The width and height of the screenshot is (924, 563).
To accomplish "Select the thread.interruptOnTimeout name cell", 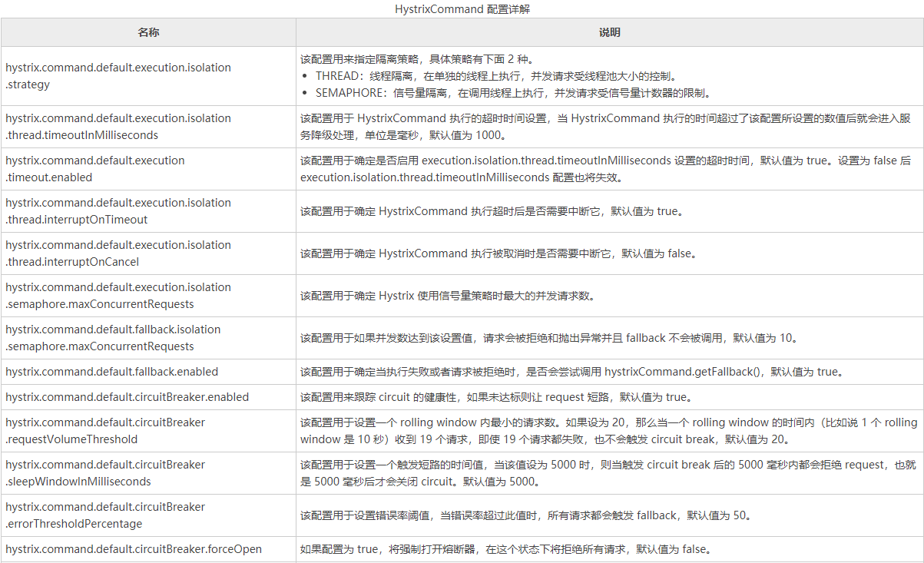I will pyautogui.click(x=148, y=211).
